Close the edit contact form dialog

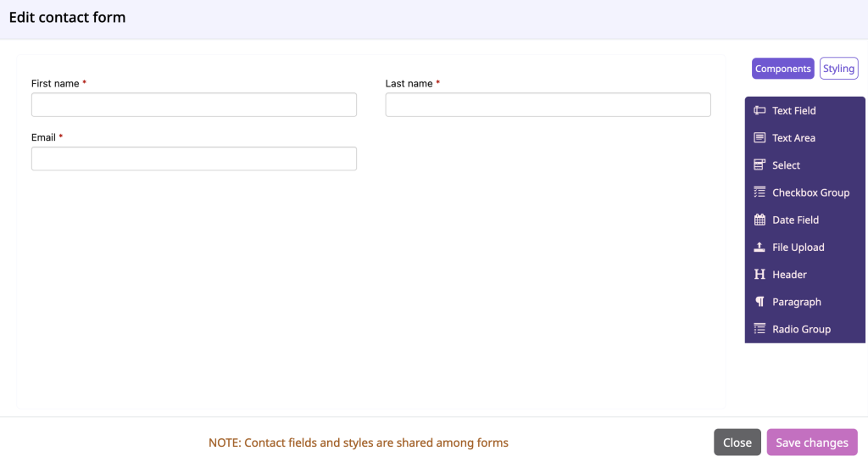[737, 443]
